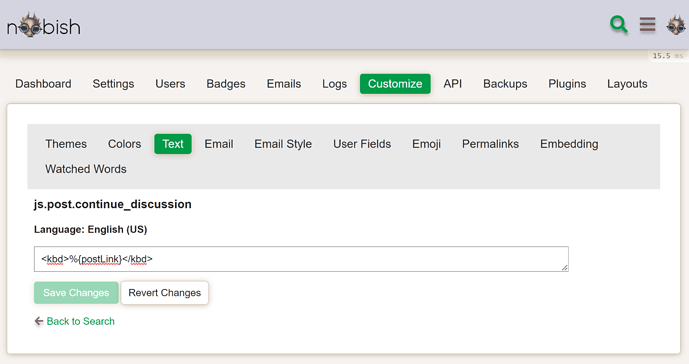
Task: Go to the Backups tab
Action: [x=505, y=84]
